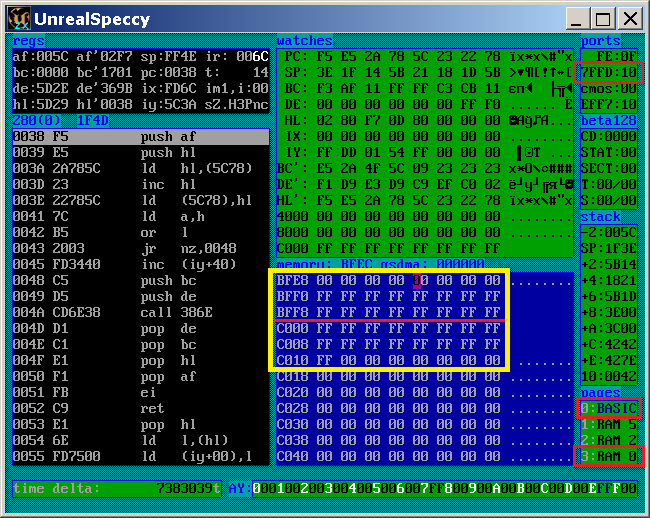
Task: Click the 1F4D value next to Z80(0)
Action: [93, 121]
